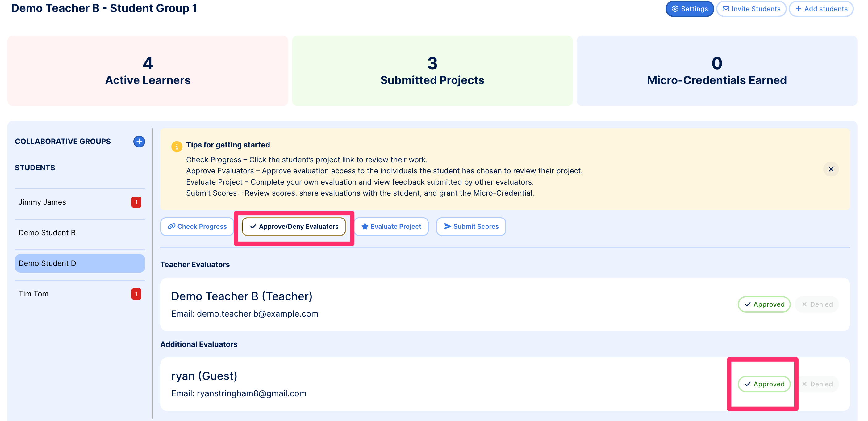Viewport: 868px width, 421px height.
Task: Open the Check Progress tab
Action: [x=197, y=226]
